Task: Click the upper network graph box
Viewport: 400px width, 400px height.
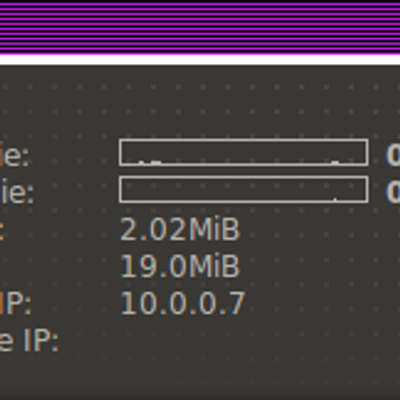Action: 244,153
